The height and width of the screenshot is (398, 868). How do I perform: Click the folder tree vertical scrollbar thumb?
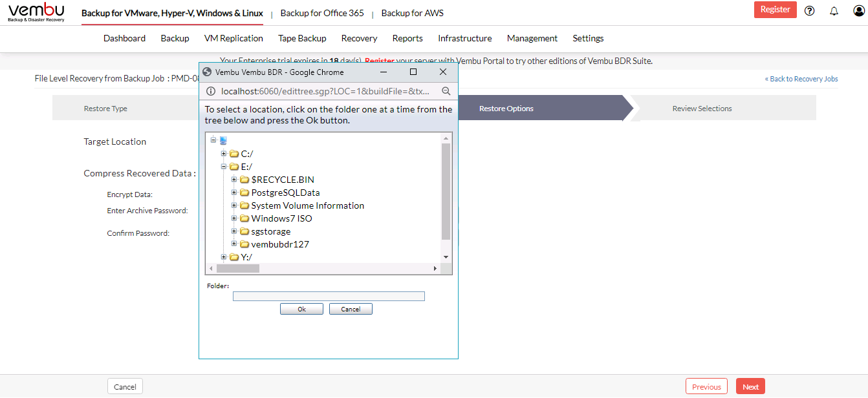click(x=446, y=192)
